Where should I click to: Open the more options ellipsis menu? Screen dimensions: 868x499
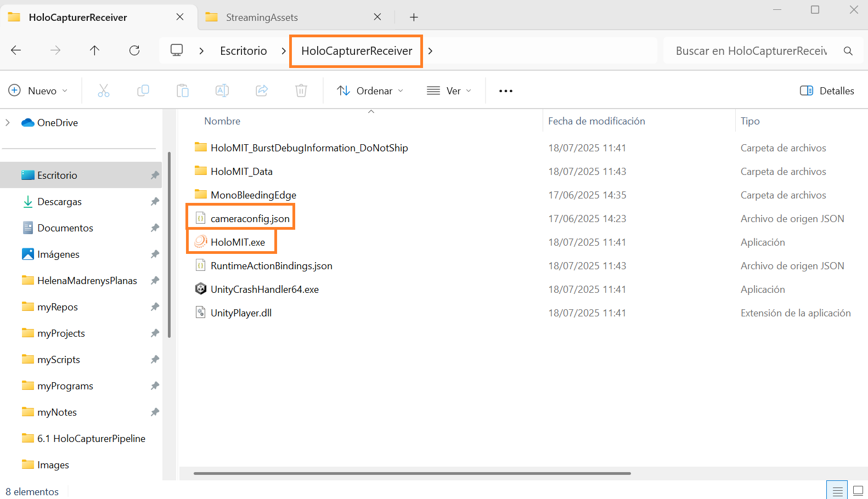click(505, 90)
